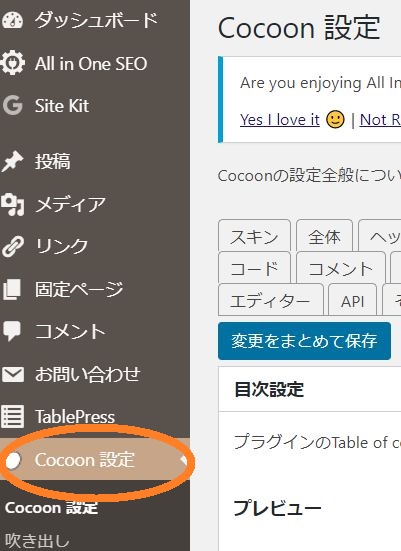Click the 固定ページ pages icon
This screenshot has width=401, height=551.
tap(13, 289)
